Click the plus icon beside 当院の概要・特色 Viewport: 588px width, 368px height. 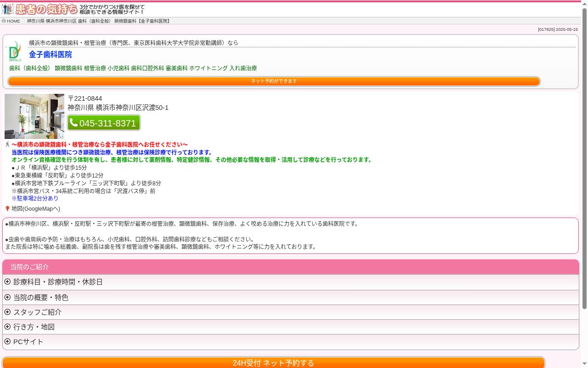pyautogui.click(x=7, y=297)
